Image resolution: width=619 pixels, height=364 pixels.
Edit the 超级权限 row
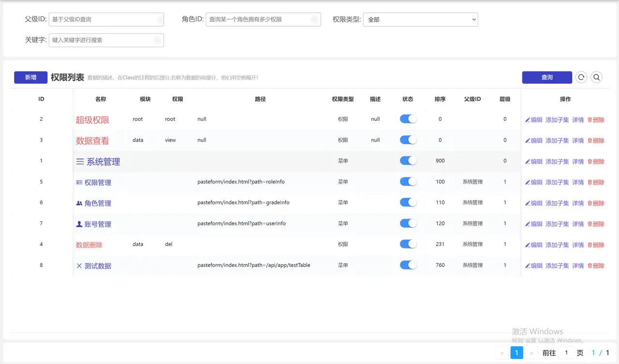[534, 120]
